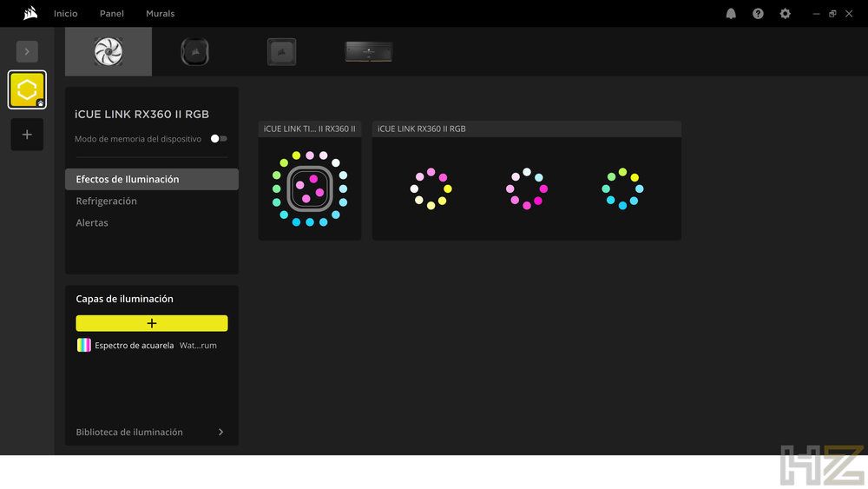Open the settings gear icon

pos(785,13)
